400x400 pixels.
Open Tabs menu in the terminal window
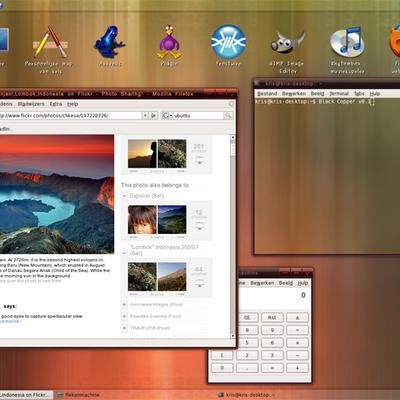359,94
